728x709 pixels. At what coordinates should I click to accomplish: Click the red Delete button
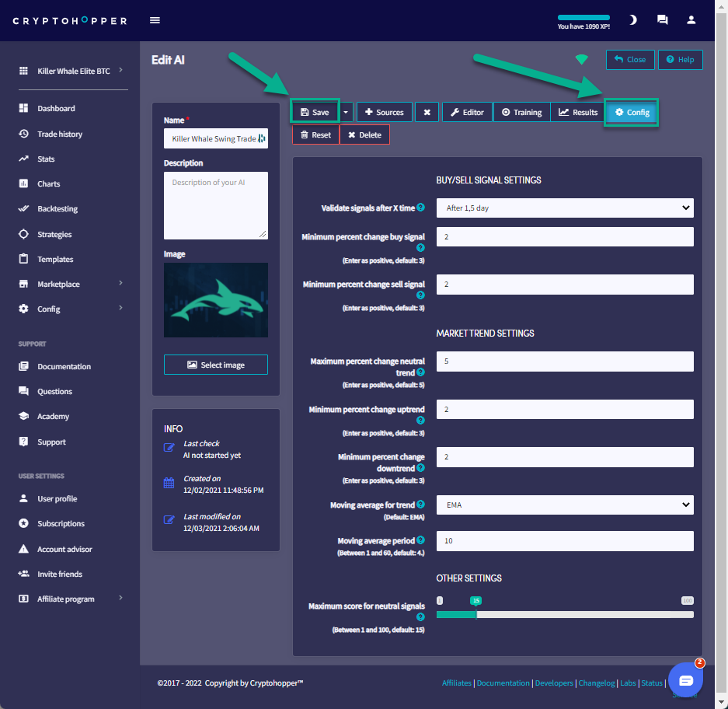pos(364,134)
